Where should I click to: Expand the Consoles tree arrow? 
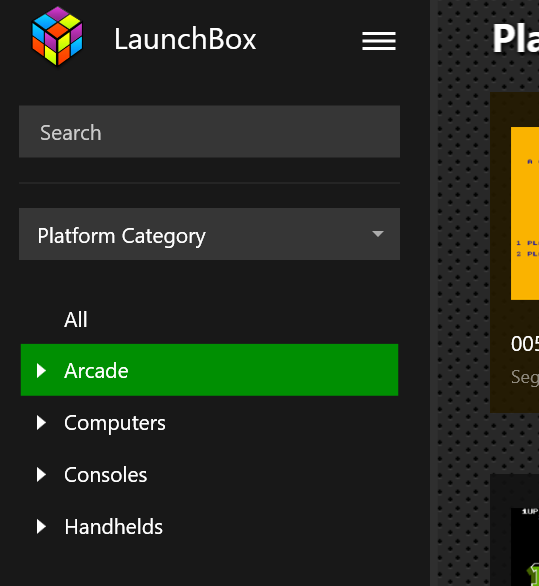pyautogui.click(x=41, y=475)
